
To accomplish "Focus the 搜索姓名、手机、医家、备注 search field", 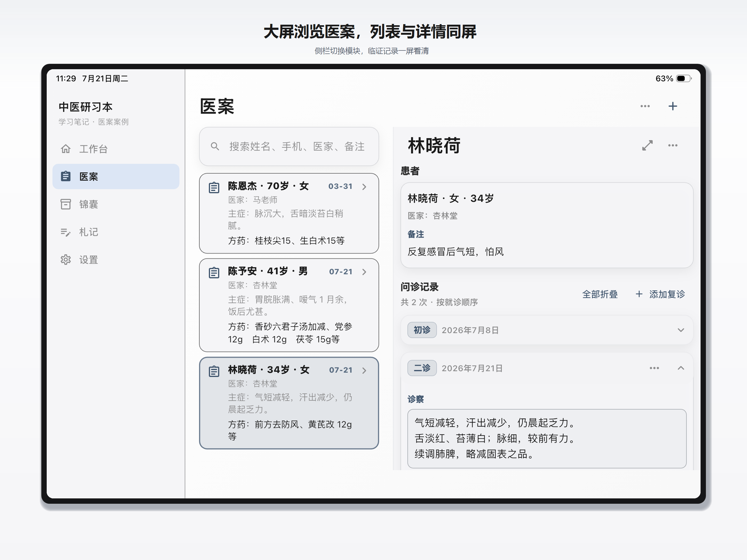I will pyautogui.click(x=289, y=146).
